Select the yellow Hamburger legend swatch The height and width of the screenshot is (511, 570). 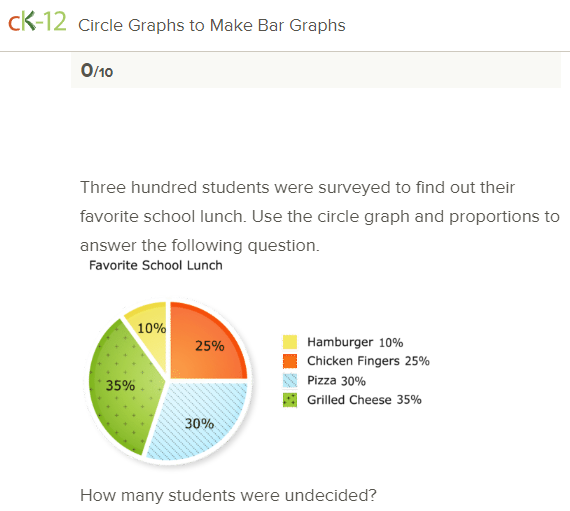(x=290, y=342)
